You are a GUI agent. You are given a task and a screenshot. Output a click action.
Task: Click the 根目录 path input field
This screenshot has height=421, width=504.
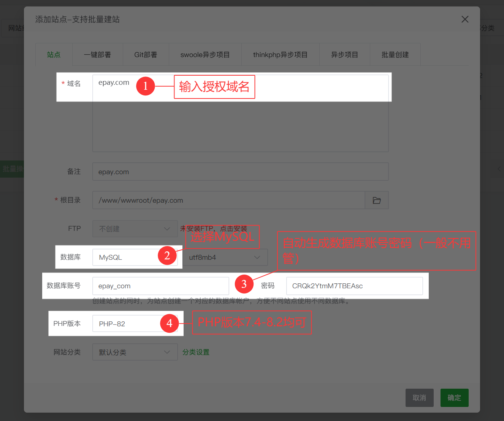(x=228, y=200)
